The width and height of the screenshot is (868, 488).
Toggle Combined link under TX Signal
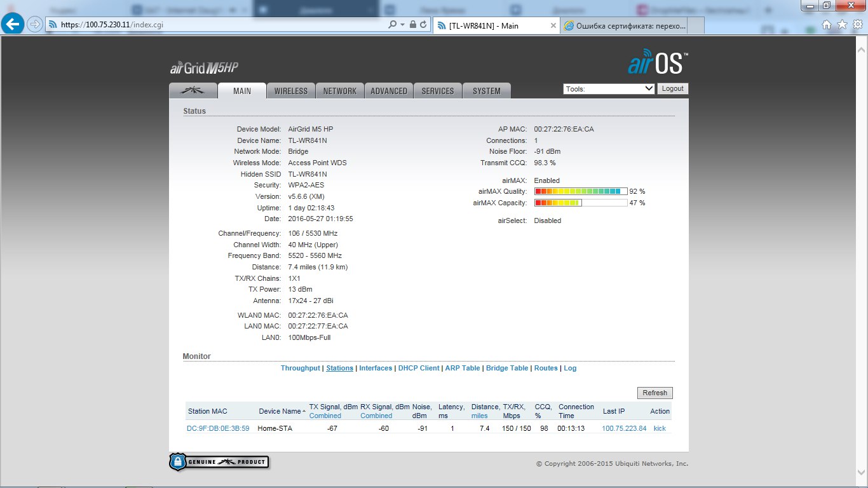(x=325, y=416)
